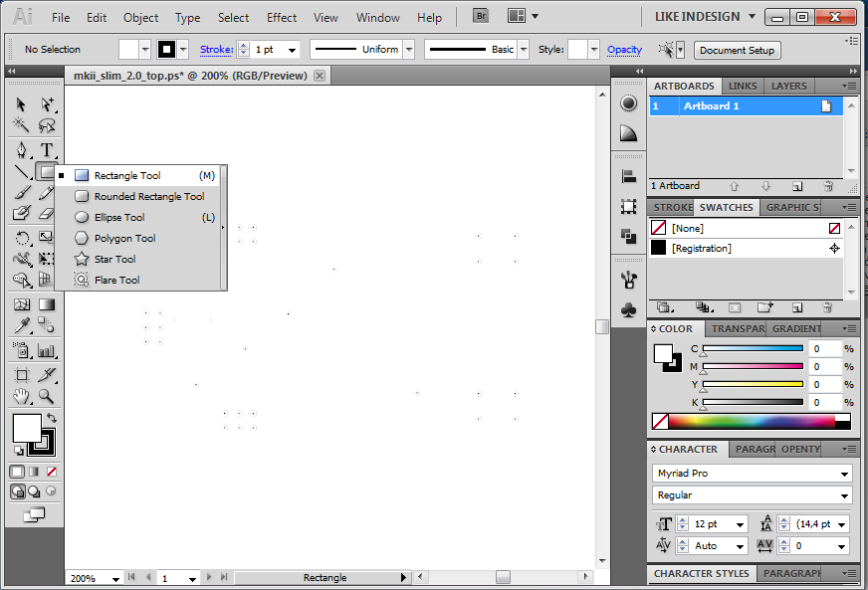Open font size 12 pt dropdown

coord(740,524)
